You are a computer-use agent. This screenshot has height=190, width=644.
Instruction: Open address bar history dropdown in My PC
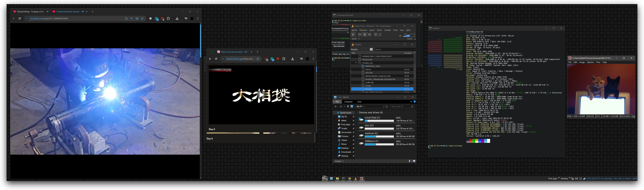coord(384,106)
